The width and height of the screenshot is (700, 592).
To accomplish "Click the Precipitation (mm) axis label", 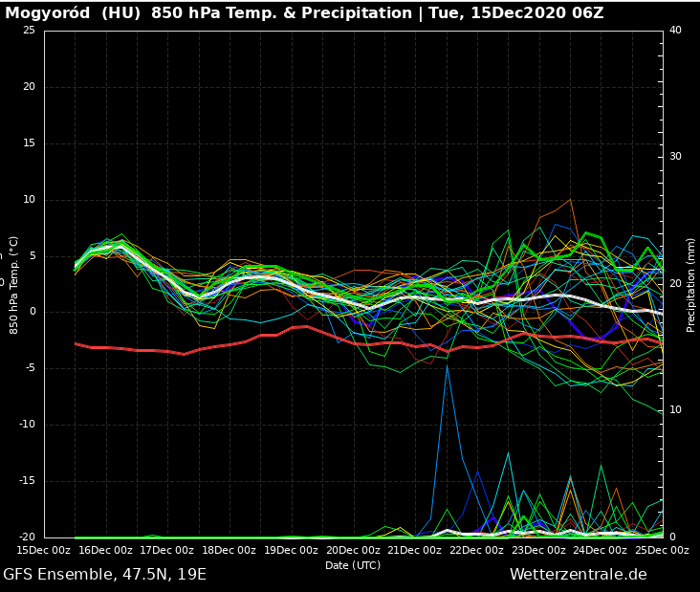I will (x=690, y=284).
